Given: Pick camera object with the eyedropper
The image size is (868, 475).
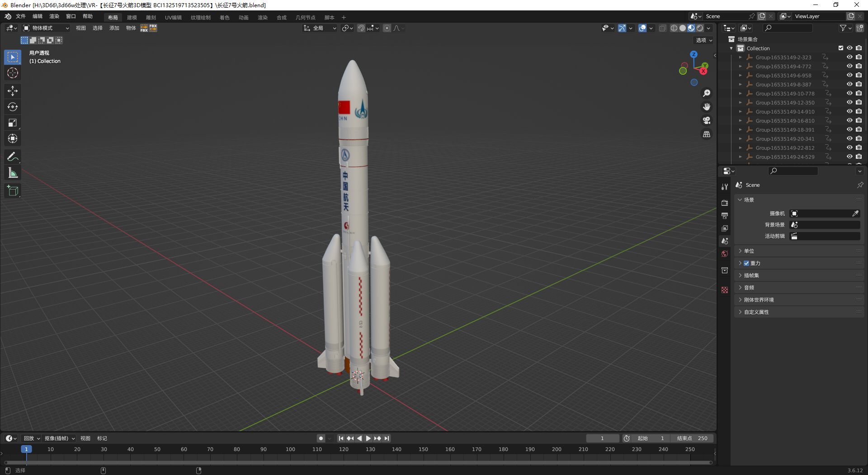Looking at the screenshot, I should 855,214.
